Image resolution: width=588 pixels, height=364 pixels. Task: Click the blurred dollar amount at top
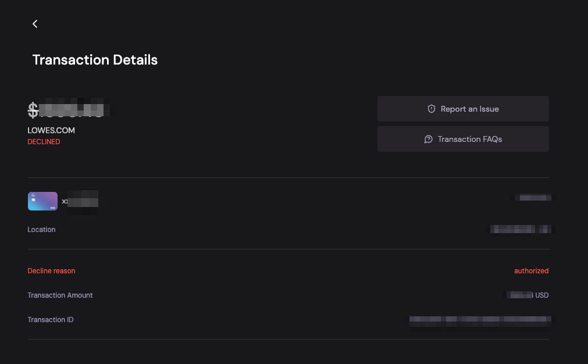(66, 110)
